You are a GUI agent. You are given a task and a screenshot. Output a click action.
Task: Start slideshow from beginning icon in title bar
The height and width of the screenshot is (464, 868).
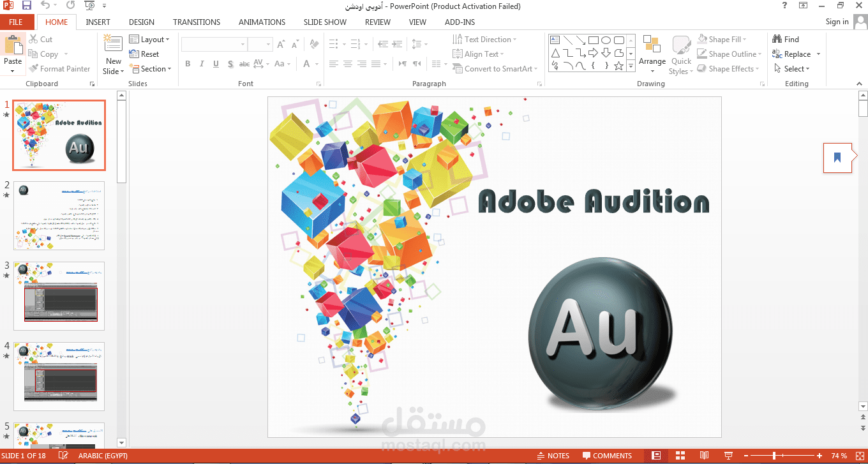(x=89, y=6)
